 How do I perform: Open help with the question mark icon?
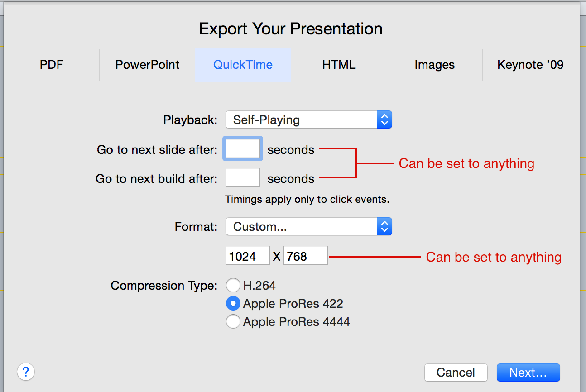pyautogui.click(x=26, y=372)
